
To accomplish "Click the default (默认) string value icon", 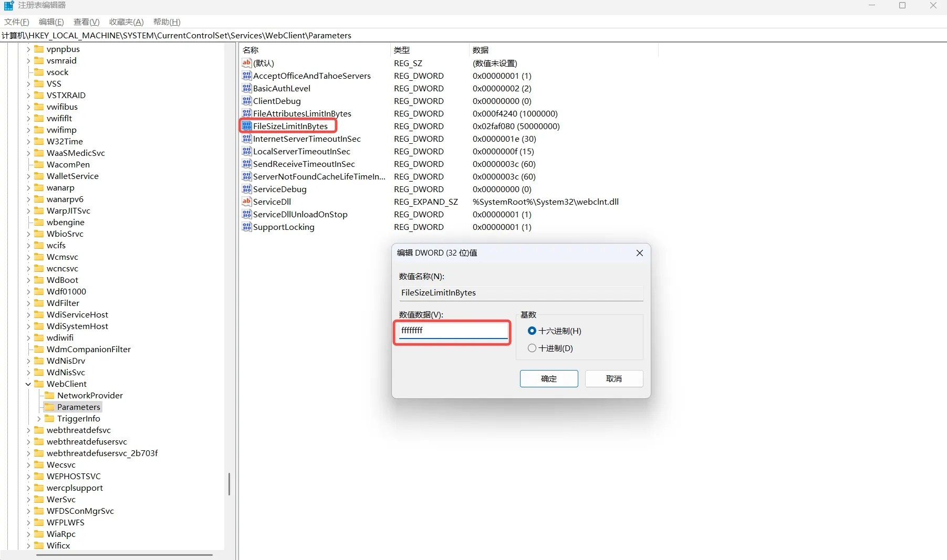I will point(246,63).
